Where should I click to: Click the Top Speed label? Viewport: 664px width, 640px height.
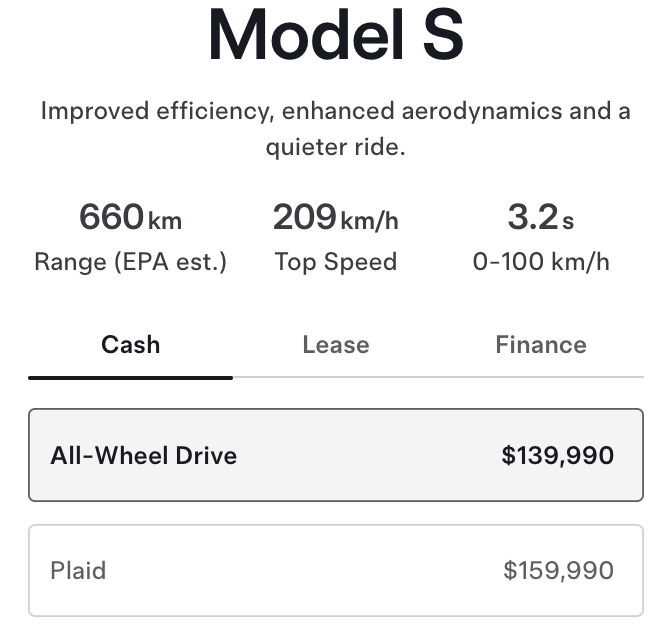click(x=335, y=262)
